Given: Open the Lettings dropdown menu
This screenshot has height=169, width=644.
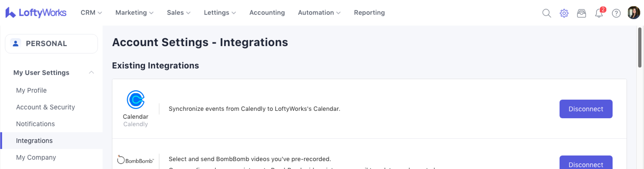Looking at the screenshot, I should click(220, 13).
